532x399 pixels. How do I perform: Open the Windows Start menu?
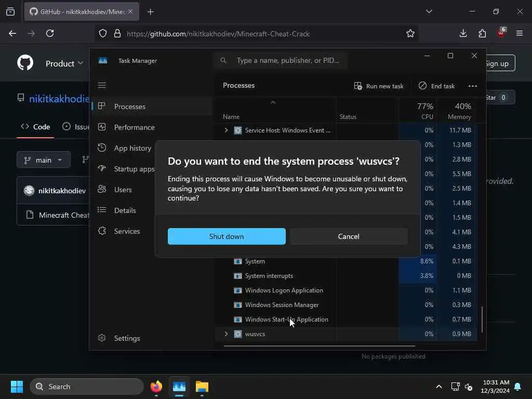[x=17, y=387]
